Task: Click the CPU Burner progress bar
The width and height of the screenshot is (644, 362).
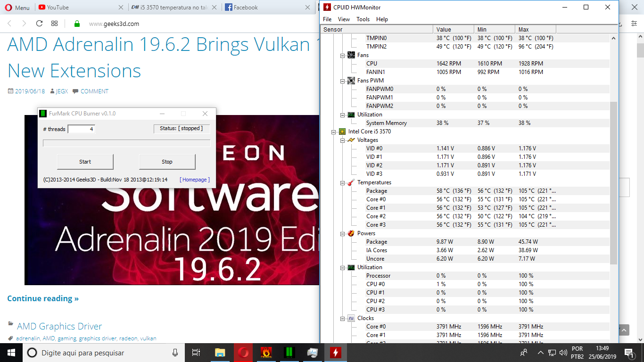Action: 127,143
